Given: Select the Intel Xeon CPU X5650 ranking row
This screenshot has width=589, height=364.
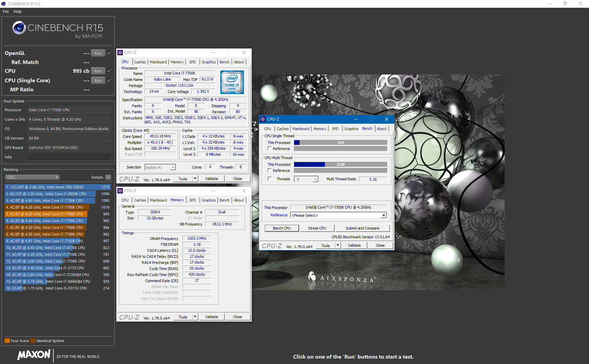Looking at the screenshot, I should point(58,187).
